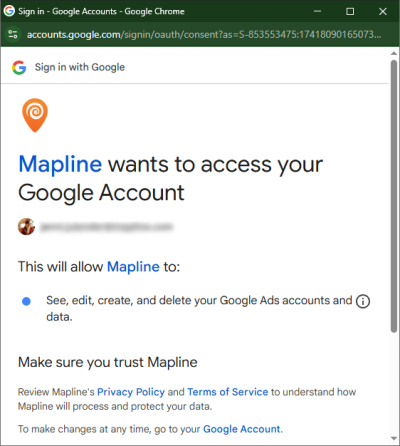Click the Google G logo in header

pyautogui.click(x=19, y=67)
